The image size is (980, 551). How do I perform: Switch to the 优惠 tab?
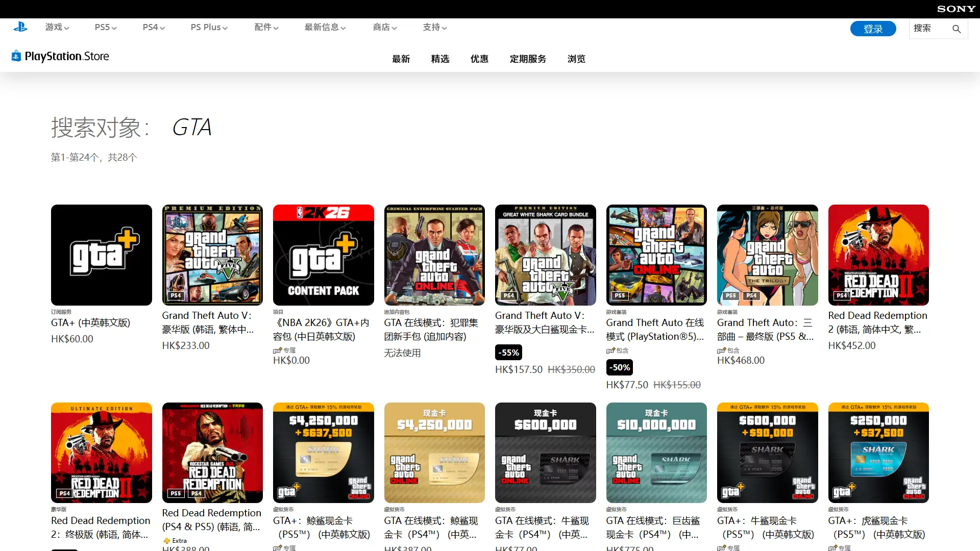pyautogui.click(x=479, y=59)
